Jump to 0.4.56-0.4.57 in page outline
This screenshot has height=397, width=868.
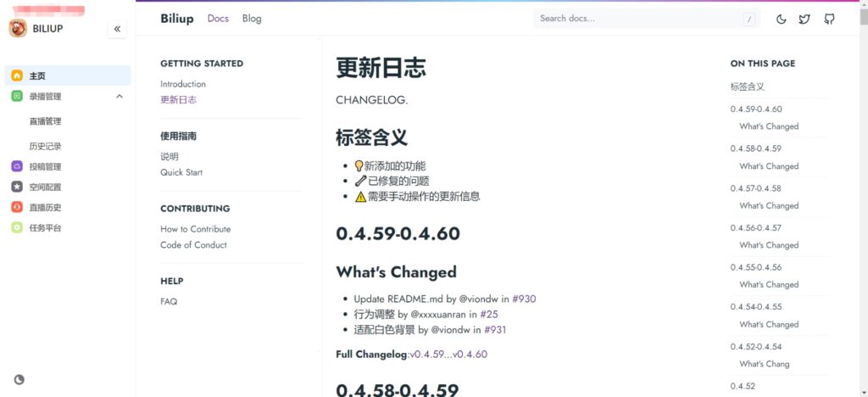[x=755, y=227]
